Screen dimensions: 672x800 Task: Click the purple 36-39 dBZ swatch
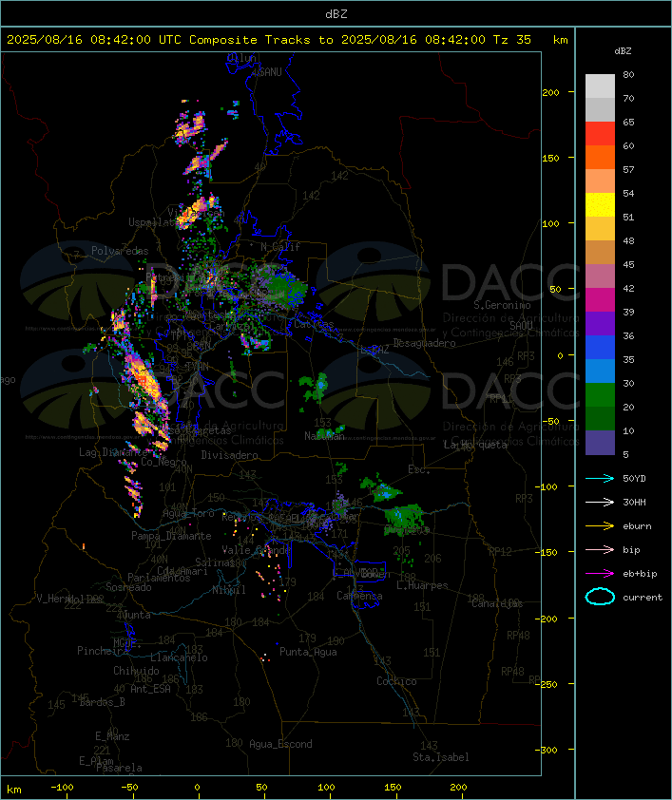click(x=600, y=323)
